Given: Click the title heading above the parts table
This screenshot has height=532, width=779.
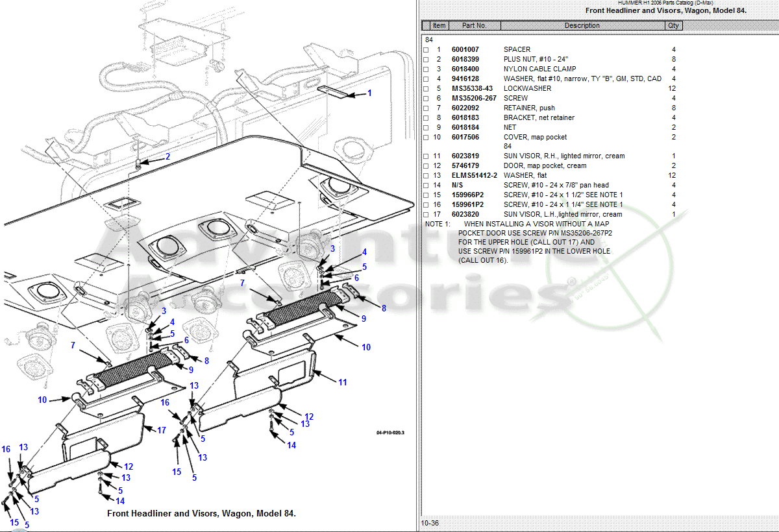Looking at the screenshot, I should (x=665, y=11).
